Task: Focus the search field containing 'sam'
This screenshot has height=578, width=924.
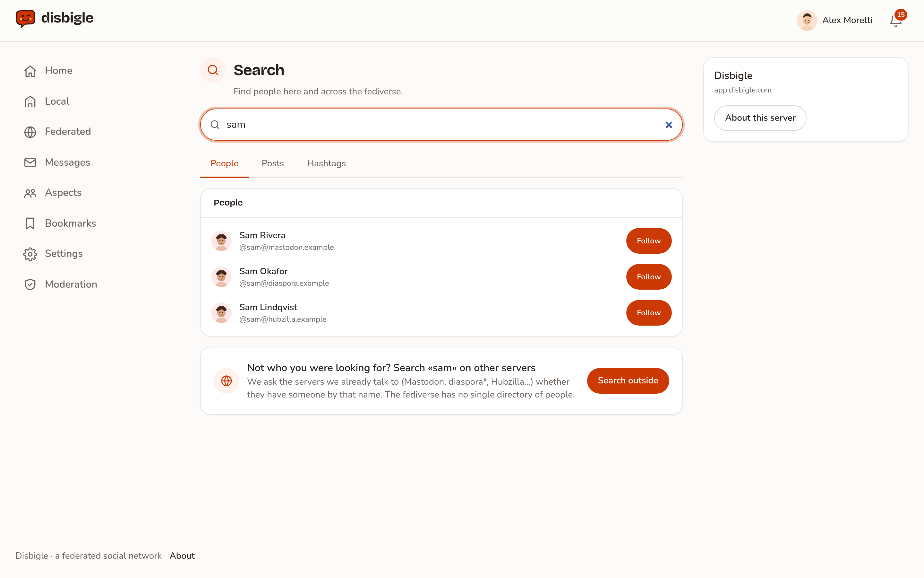Action: (441, 125)
